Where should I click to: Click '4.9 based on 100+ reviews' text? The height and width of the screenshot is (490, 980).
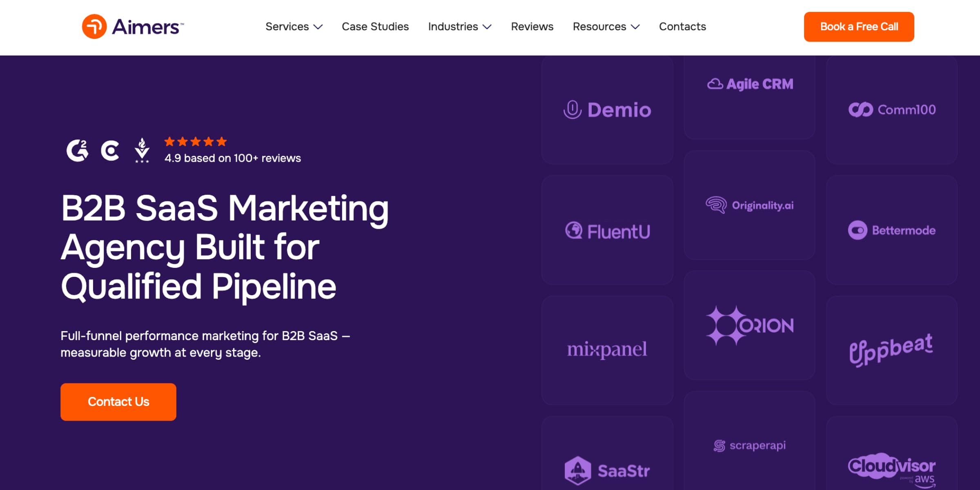click(233, 158)
